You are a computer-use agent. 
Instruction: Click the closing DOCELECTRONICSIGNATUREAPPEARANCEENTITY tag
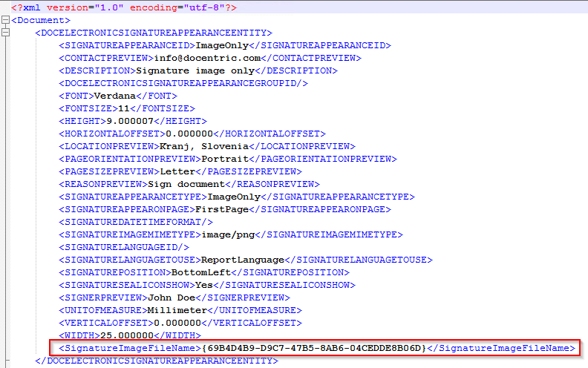pyautogui.click(x=157, y=361)
